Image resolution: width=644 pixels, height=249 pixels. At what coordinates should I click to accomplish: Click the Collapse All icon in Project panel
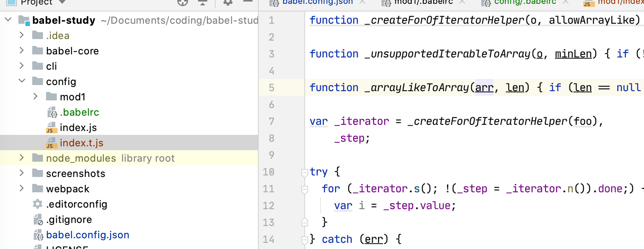pos(203,2)
